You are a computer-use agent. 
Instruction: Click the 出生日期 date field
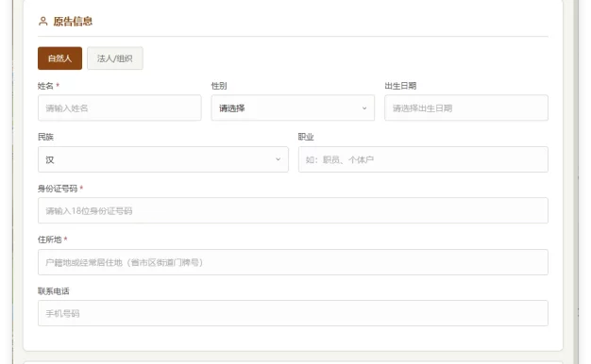click(466, 108)
